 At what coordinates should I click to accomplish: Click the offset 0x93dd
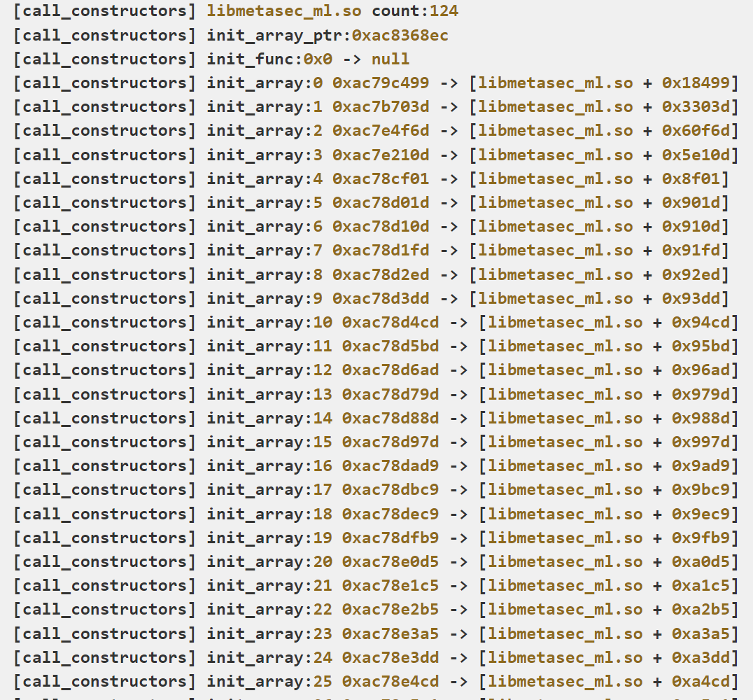[x=691, y=298]
